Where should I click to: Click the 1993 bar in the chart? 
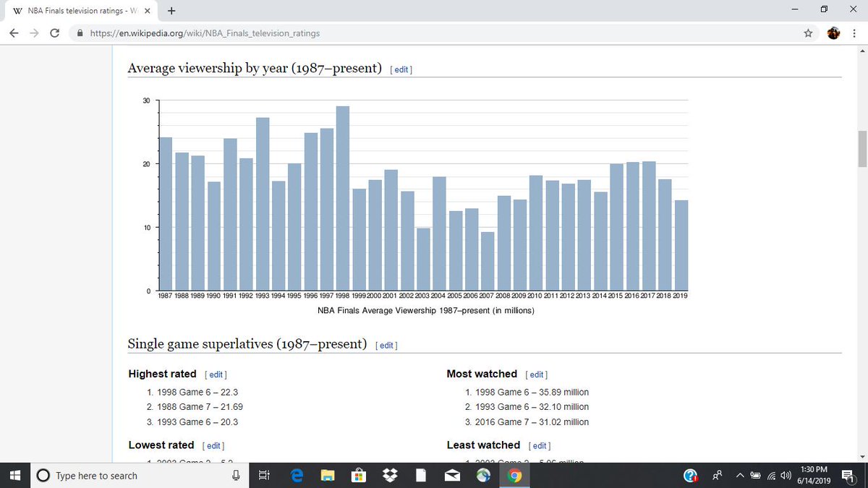click(263, 204)
